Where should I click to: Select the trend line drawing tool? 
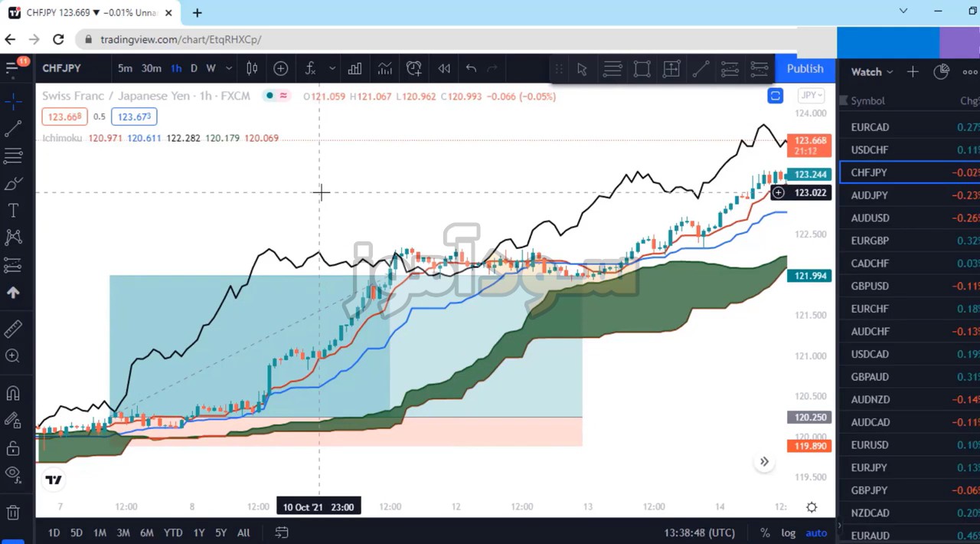tap(13, 129)
